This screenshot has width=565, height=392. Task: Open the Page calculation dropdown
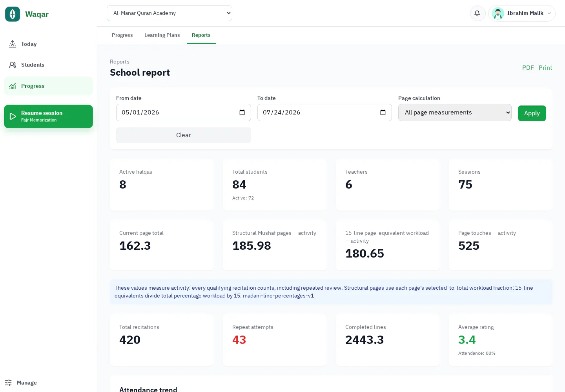click(x=455, y=113)
